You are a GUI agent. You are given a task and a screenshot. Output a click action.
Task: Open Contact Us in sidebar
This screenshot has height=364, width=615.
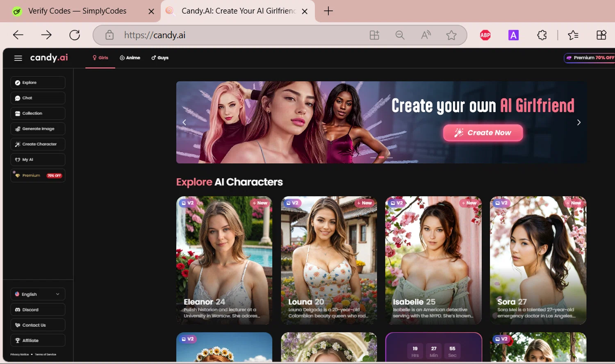tap(38, 325)
